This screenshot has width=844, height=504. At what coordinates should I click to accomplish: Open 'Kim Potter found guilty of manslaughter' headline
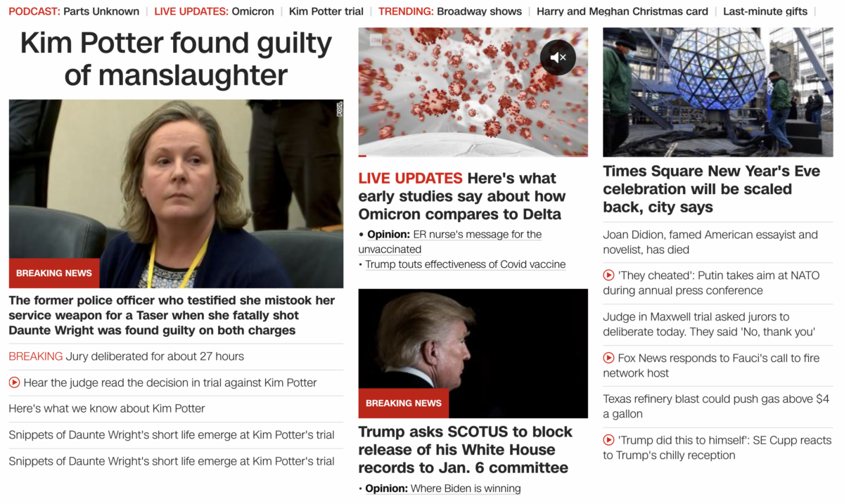coord(176,59)
